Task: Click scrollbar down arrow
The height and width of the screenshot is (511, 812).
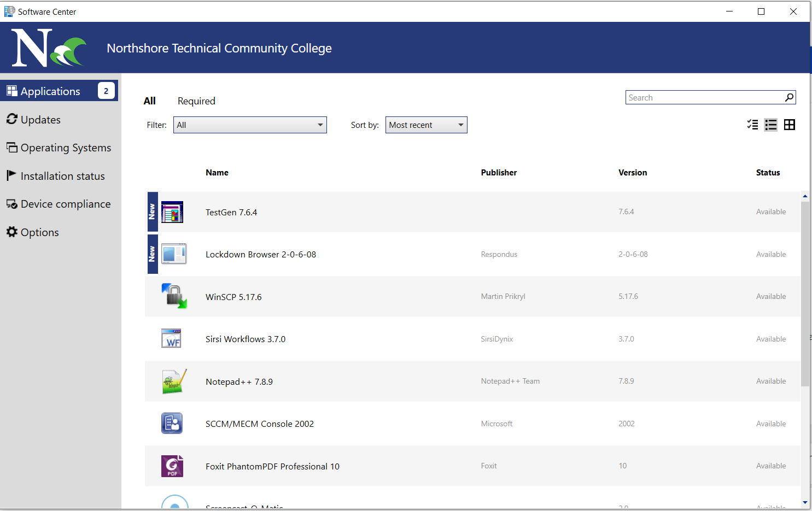Action: (x=805, y=502)
